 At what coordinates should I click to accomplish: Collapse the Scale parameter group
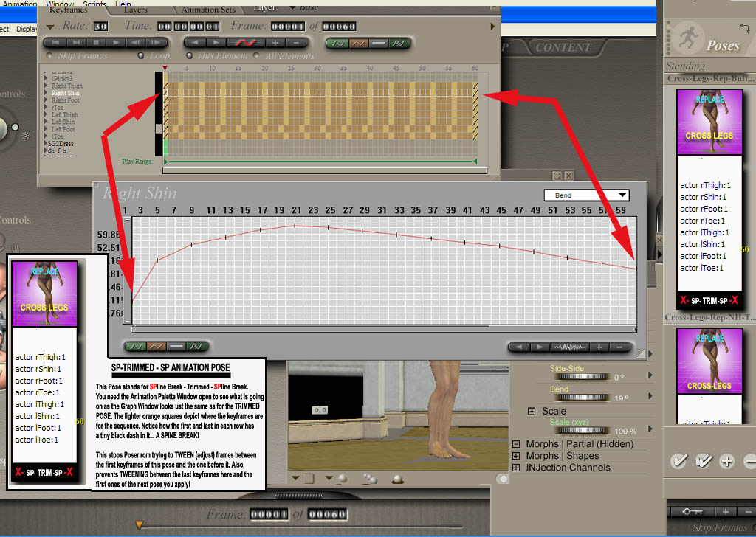(532, 412)
